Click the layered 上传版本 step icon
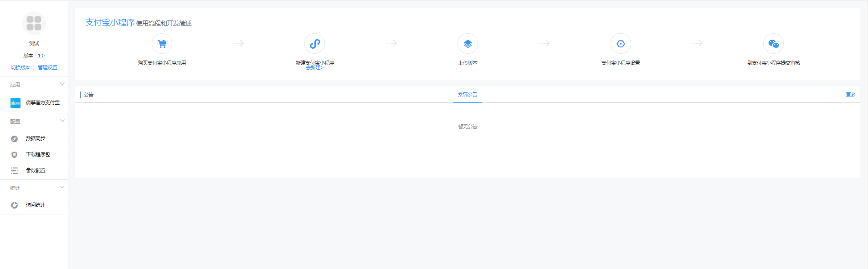The image size is (868, 269). point(467,44)
